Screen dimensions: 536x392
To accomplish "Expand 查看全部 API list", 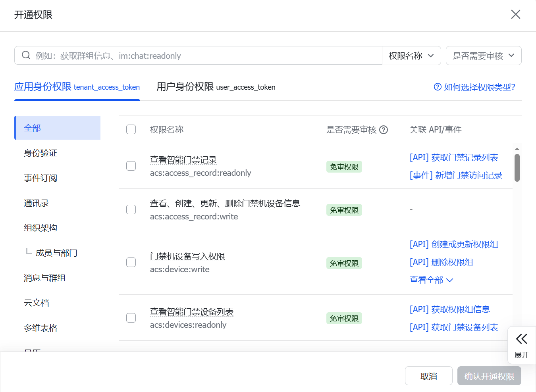I will pyautogui.click(x=431, y=280).
